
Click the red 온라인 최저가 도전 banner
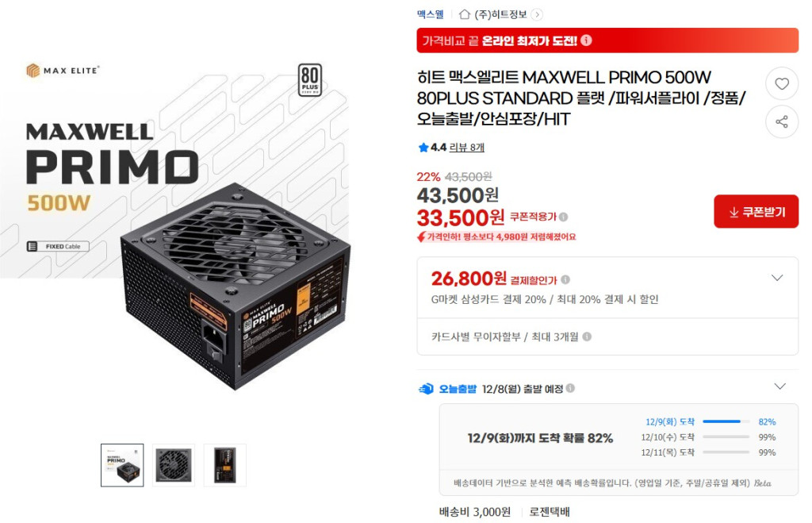607,40
